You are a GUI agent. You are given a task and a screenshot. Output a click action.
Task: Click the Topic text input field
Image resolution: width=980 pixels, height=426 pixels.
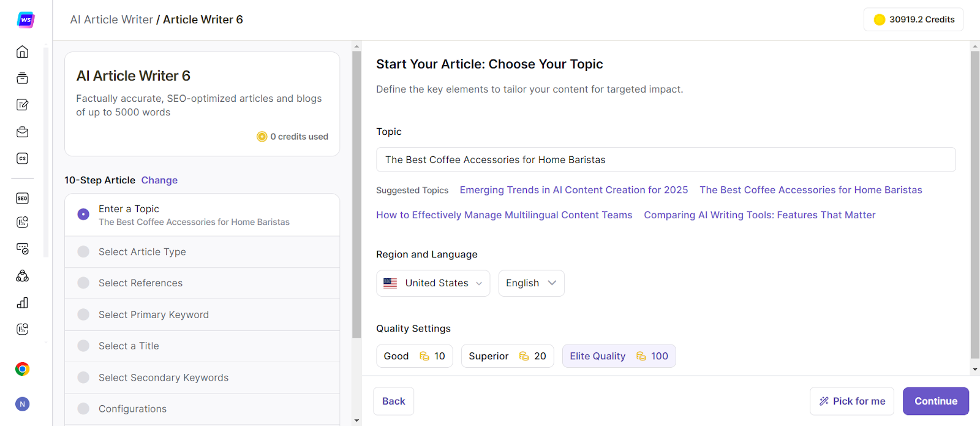click(665, 160)
